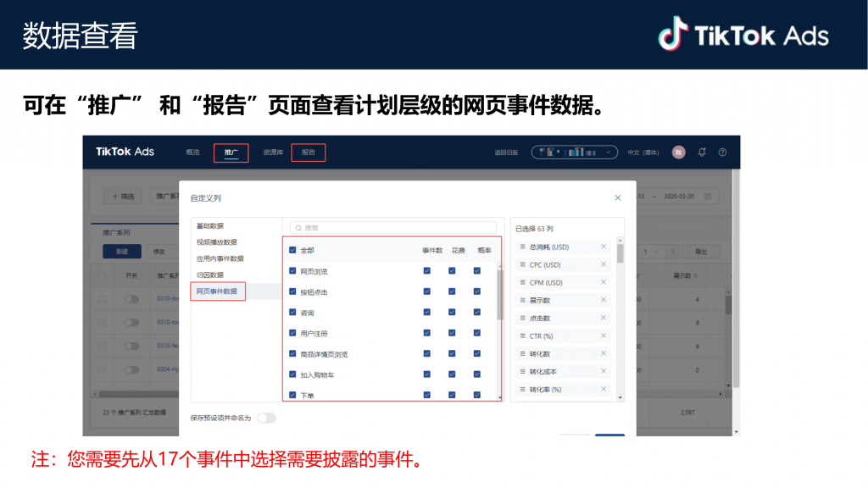Uncheck the 网页浏览 event checkbox
Image resolution: width=868 pixels, height=488 pixels.
(292, 271)
